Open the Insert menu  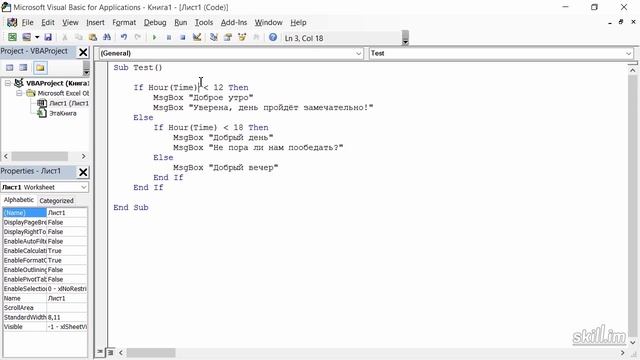[x=95, y=22]
